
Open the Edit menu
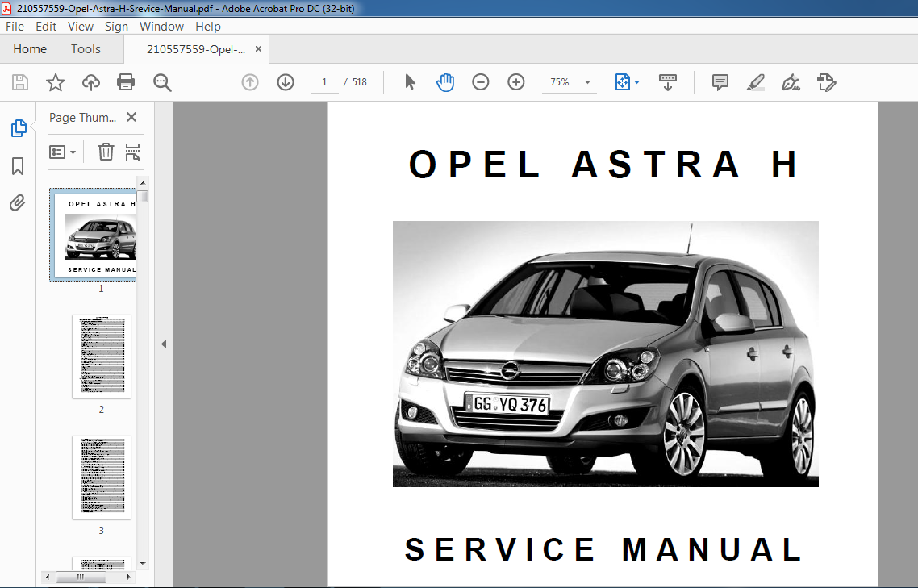pyautogui.click(x=46, y=27)
